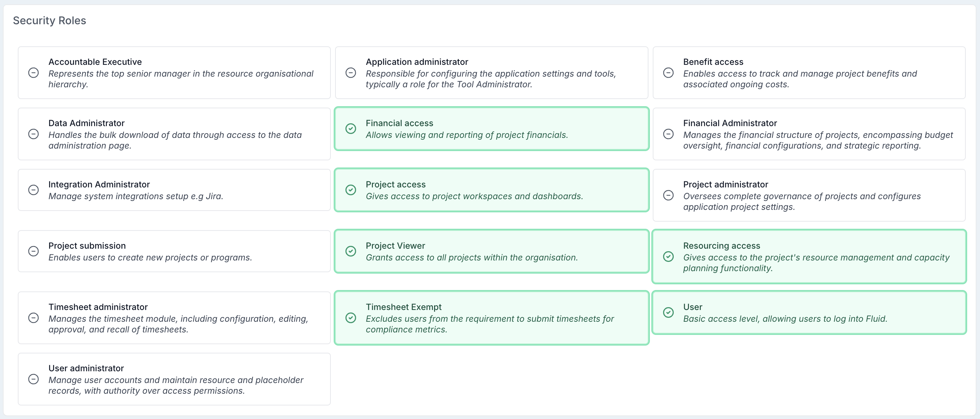The width and height of the screenshot is (980, 419).
Task: Click the Project Viewer checkmark circle icon
Action: (351, 251)
